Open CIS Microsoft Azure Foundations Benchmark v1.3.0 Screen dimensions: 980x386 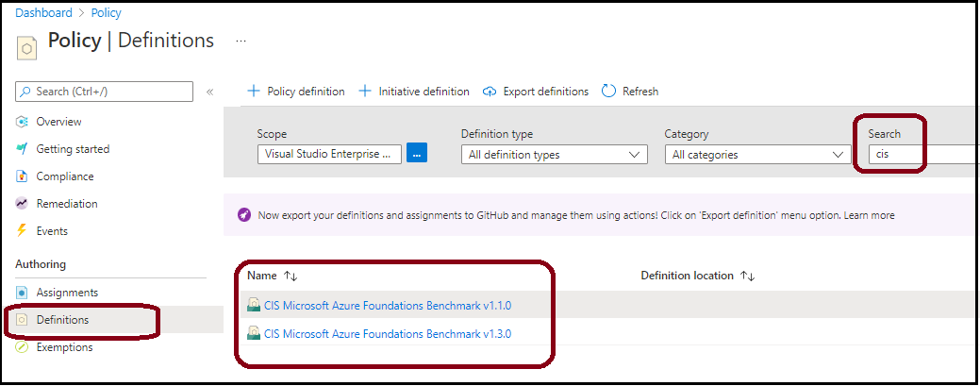(388, 333)
